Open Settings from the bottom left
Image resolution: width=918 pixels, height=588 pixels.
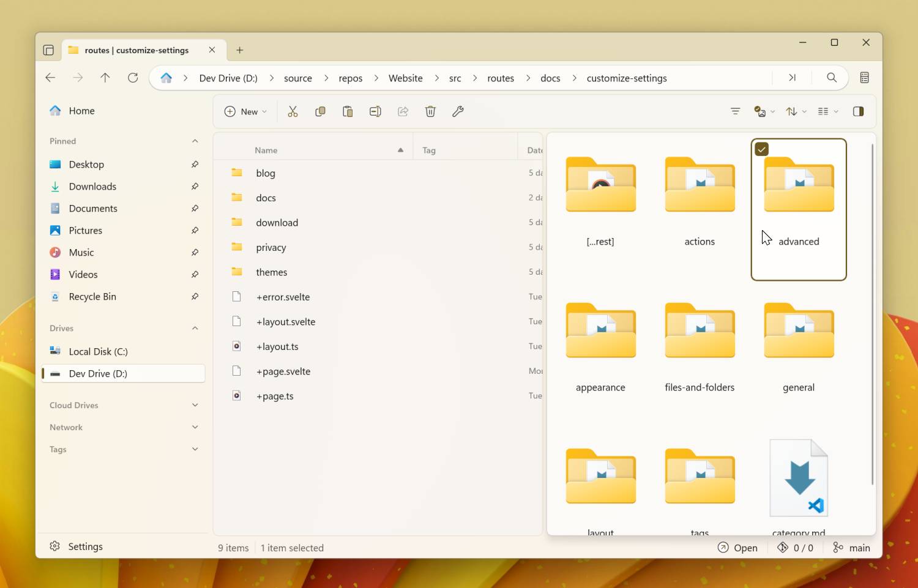point(76,546)
